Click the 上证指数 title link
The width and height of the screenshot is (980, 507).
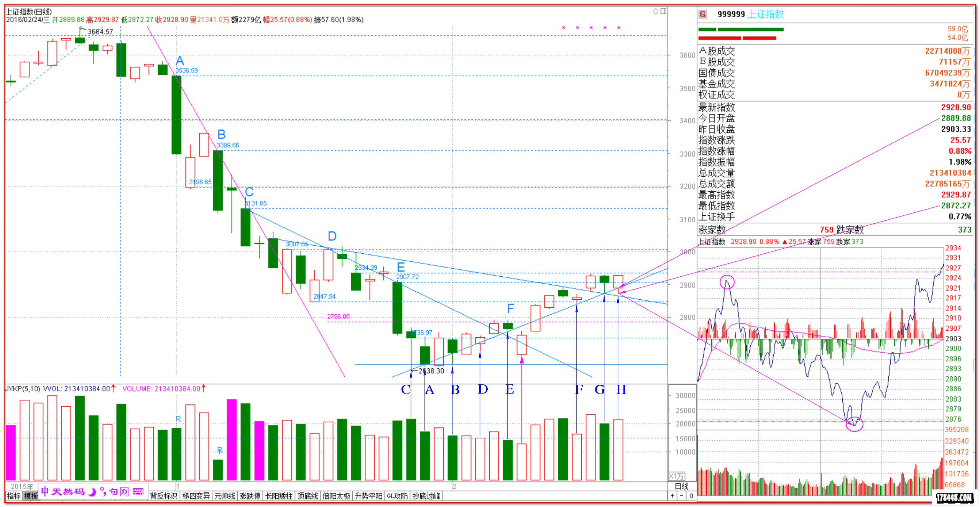(765, 14)
